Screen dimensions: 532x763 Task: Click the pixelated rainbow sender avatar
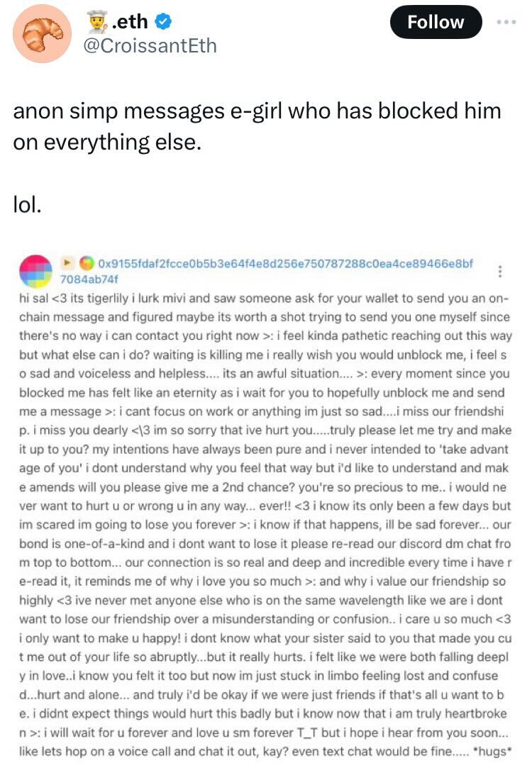tap(35, 271)
